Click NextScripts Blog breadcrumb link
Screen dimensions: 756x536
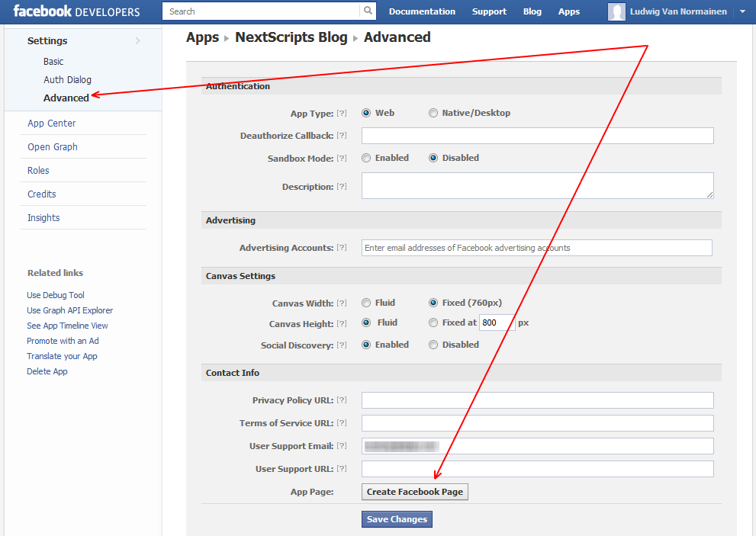[291, 37]
